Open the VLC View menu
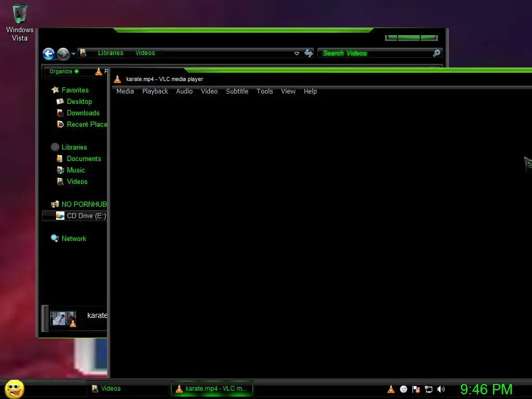This screenshot has height=399, width=532. tap(288, 91)
